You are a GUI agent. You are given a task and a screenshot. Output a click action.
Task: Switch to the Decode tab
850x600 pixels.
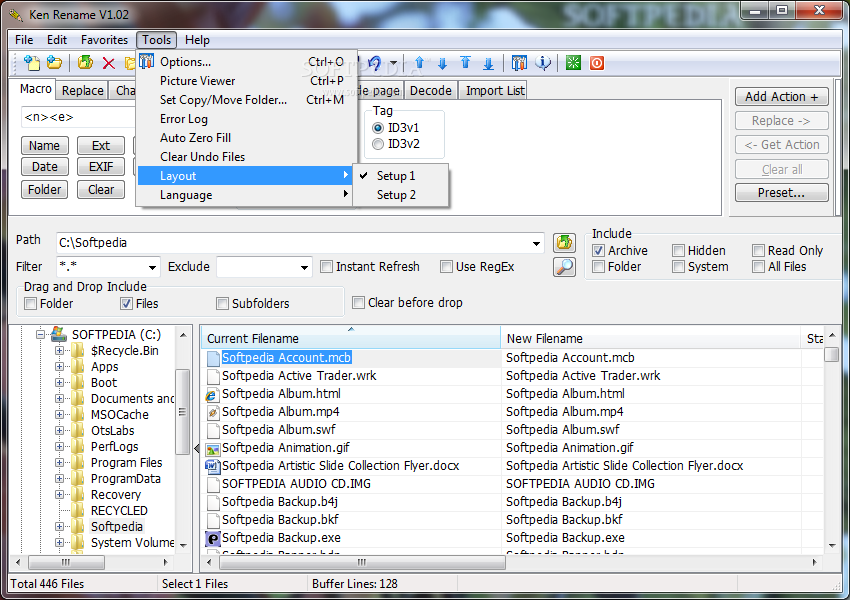click(430, 91)
